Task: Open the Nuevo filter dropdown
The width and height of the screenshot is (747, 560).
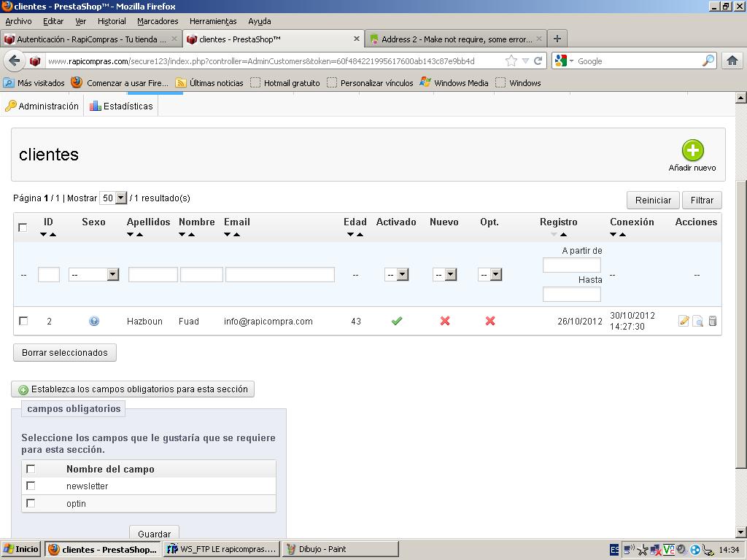Action: pos(445,275)
